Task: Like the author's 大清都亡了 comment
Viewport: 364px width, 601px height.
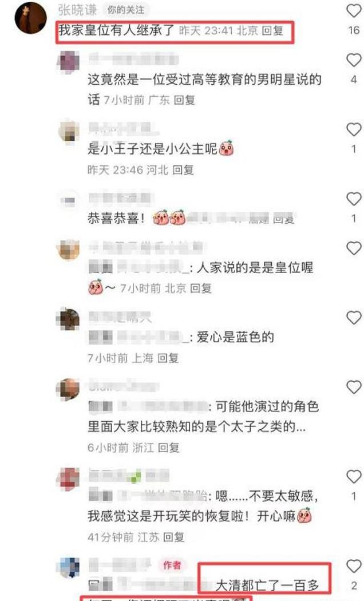Action: pyautogui.click(x=354, y=566)
